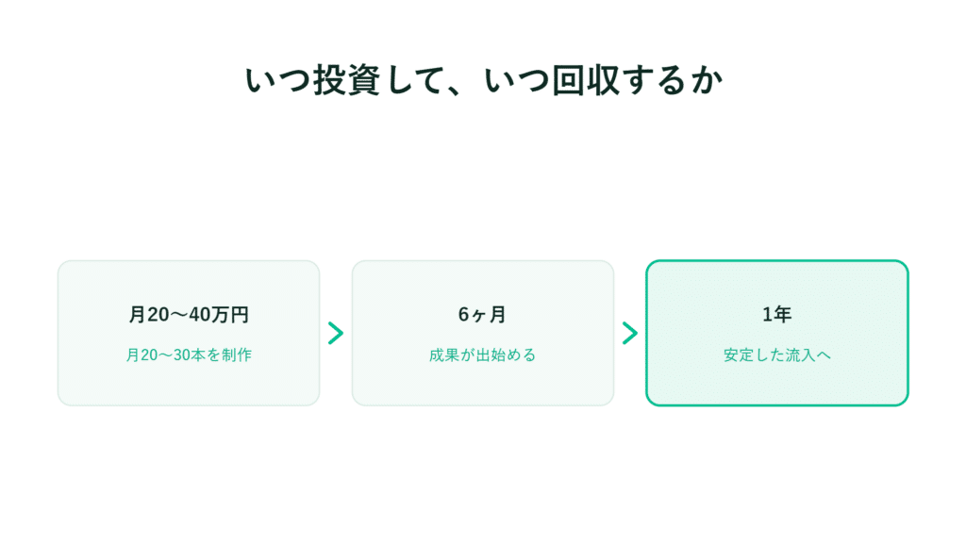Image resolution: width=966 pixels, height=560 pixels.
Task: Pick the highlighted green-bordered 1年 card
Action: point(777,333)
